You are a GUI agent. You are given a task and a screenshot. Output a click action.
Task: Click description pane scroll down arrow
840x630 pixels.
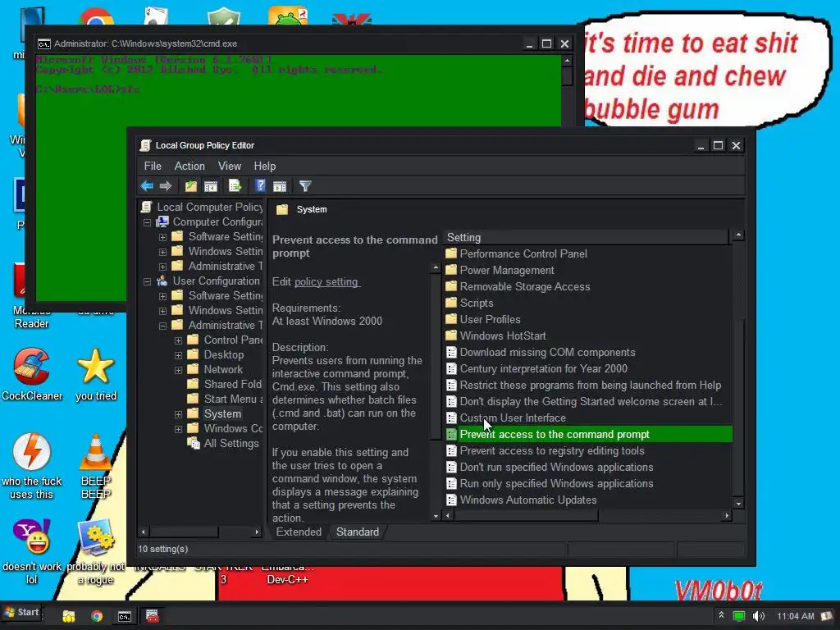pyautogui.click(x=436, y=516)
